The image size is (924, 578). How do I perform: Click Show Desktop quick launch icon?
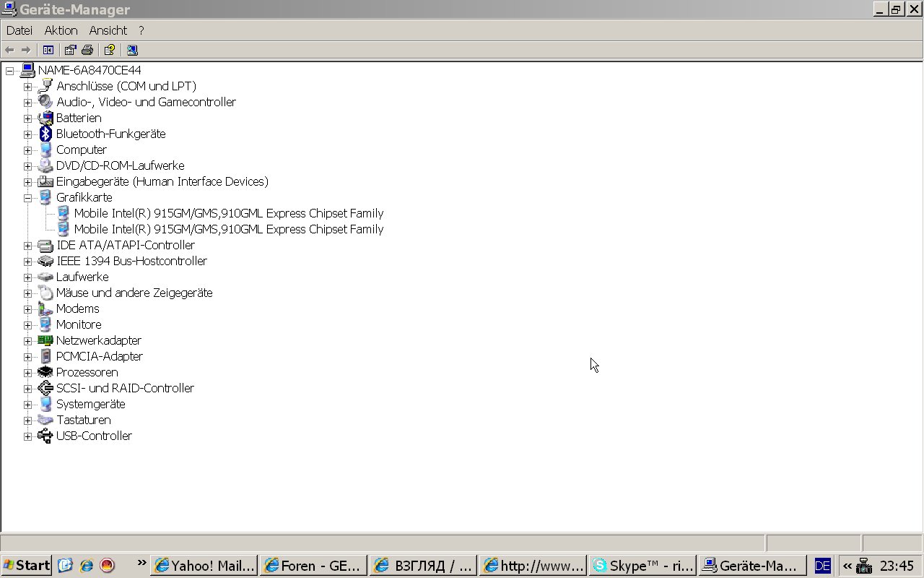66,565
